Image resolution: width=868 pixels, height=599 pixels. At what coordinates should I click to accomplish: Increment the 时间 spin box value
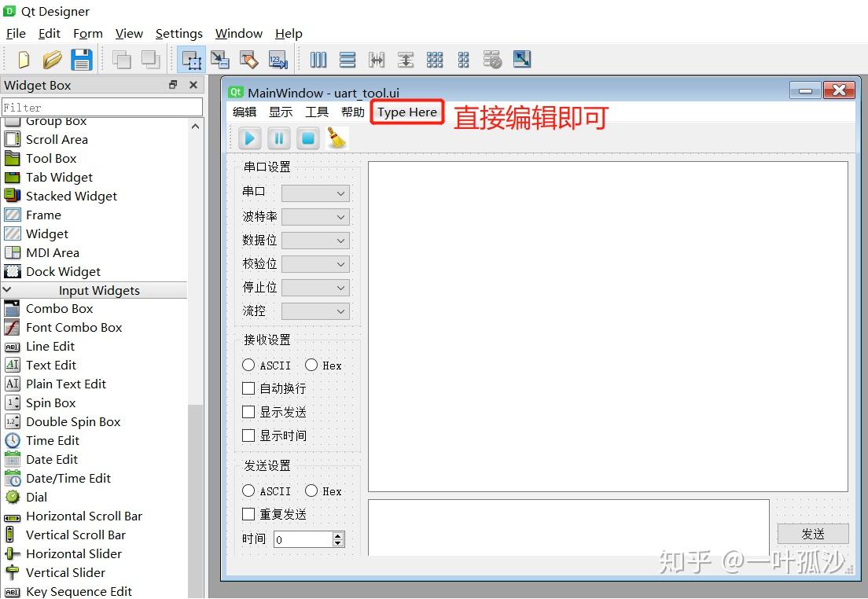click(x=339, y=535)
